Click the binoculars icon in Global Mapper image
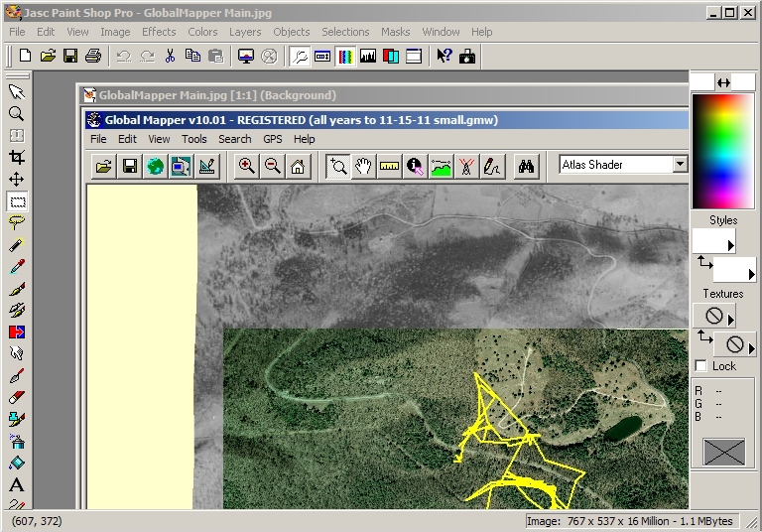 click(526, 167)
